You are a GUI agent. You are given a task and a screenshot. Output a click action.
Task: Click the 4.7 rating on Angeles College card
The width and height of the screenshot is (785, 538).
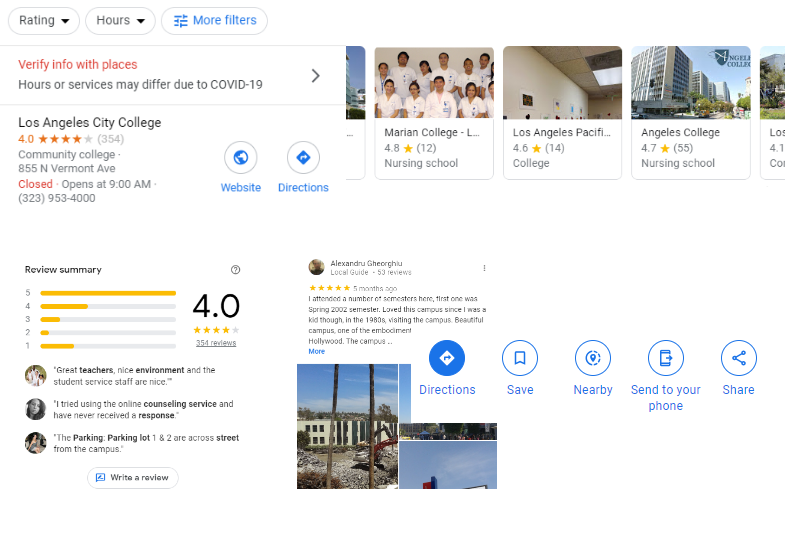pos(648,148)
